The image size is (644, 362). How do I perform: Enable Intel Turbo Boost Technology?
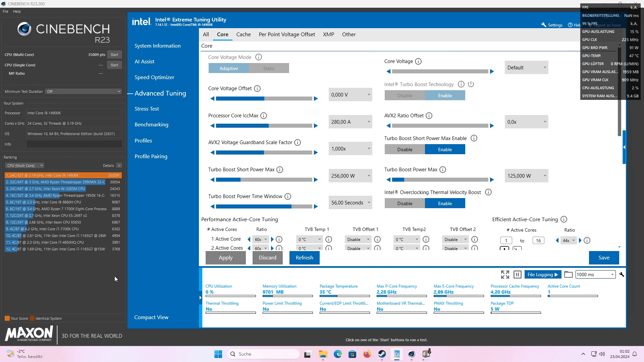point(445,96)
